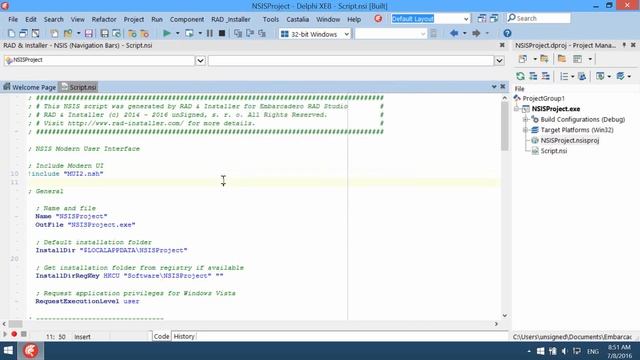
Task: Click the Run Until Return icon
Action: click(x=262, y=33)
